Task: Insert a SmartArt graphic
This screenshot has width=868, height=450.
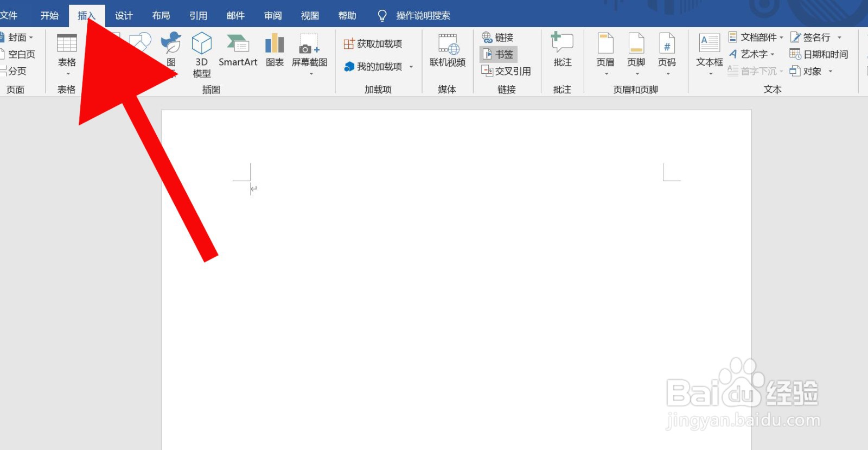Action: [x=238, y=50]
